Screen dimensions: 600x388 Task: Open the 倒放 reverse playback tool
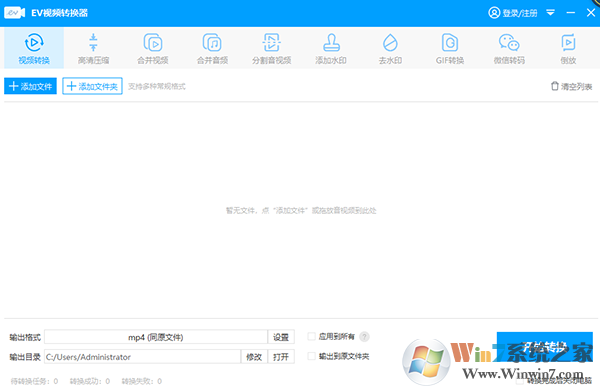(x=568, y=48)
